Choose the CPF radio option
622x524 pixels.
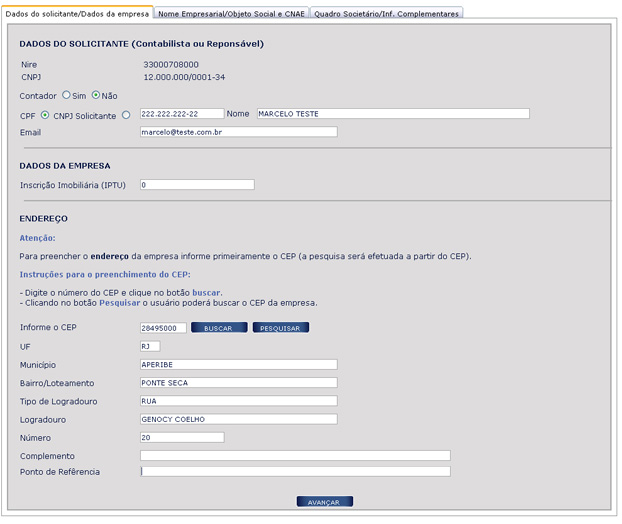pos(45,115)
